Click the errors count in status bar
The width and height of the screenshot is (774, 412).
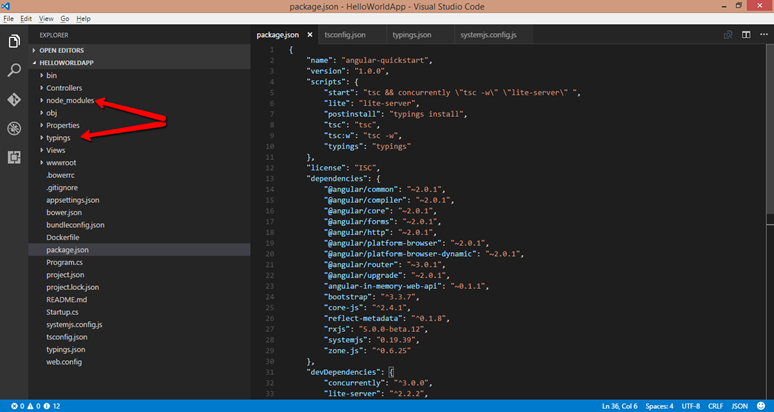click(x=18, y=406)
